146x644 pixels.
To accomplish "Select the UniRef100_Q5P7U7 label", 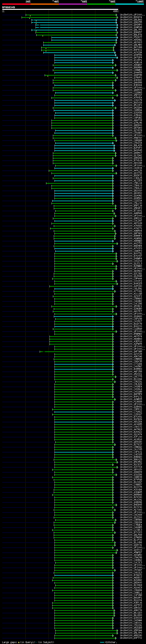I will (x=131, y=95).
